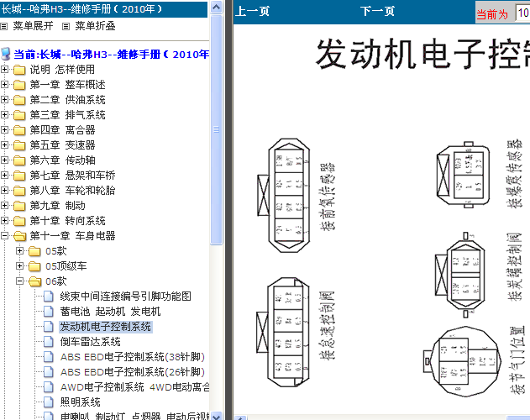This screenshot has height=420, width=530.
Task: Click the folder icon for 第九章 制动
Action: click(x=19, y=206)
